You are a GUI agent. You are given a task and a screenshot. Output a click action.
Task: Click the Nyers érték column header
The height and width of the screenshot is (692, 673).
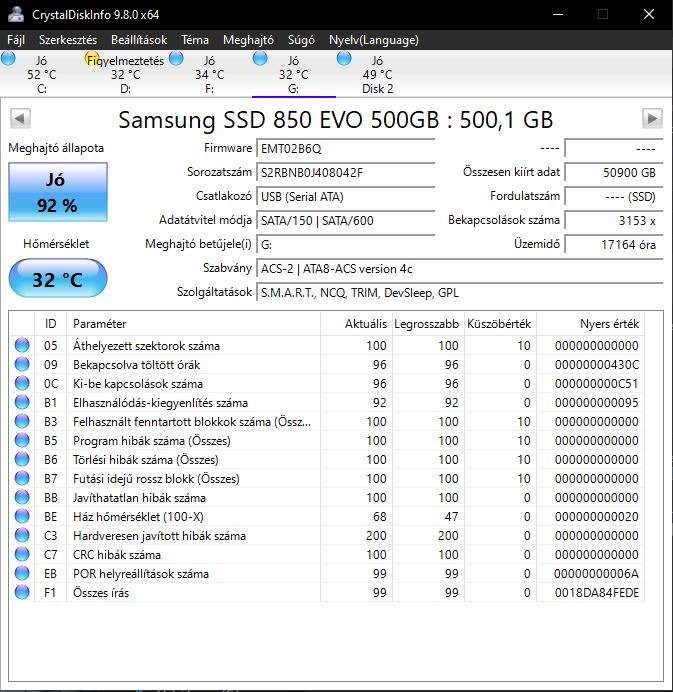[x=590, y=323]
